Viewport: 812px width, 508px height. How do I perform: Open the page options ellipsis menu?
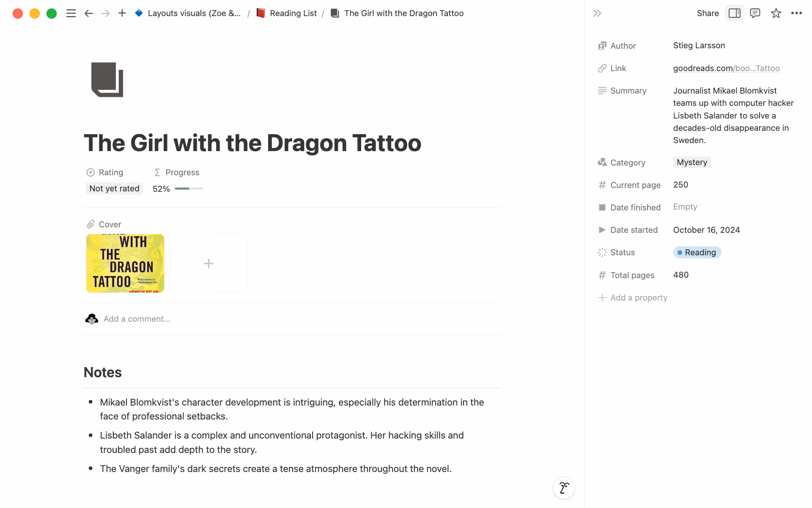click(x=797, y=13)
